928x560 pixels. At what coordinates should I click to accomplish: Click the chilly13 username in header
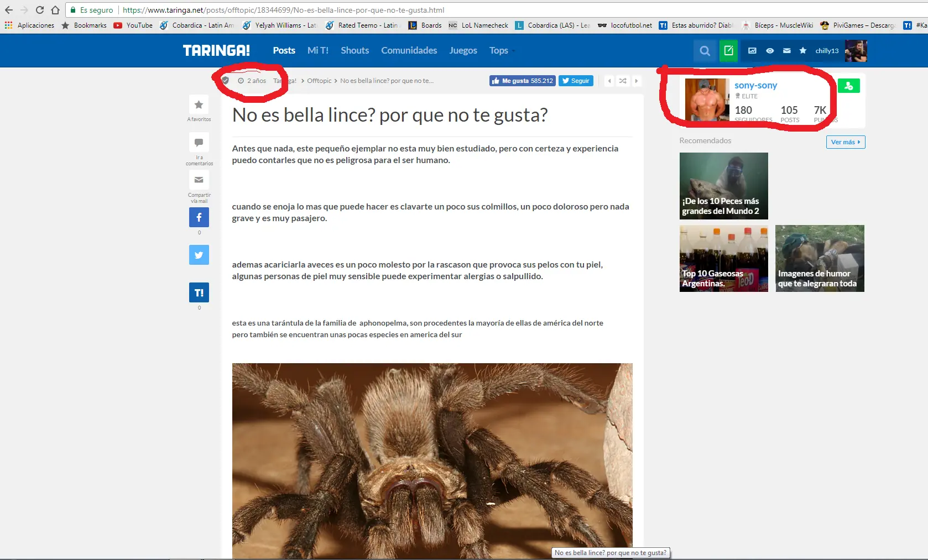pyautogui.click(x=827, y=51)
